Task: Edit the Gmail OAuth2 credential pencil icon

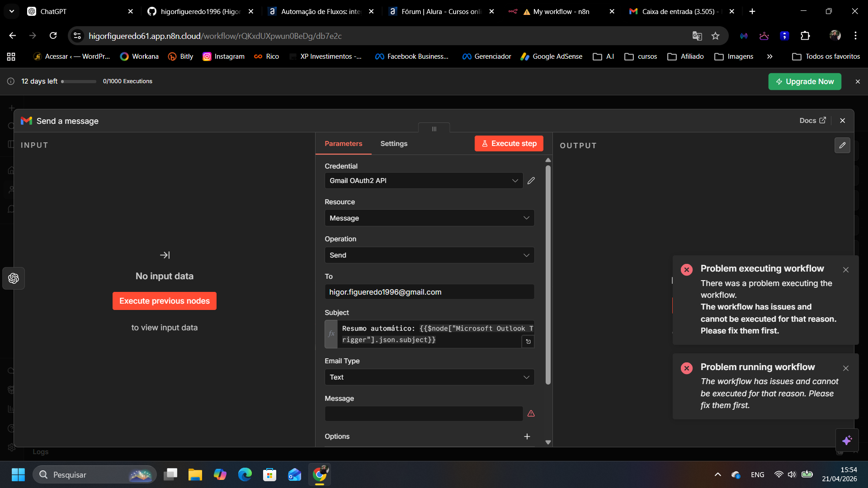Action: pos(531,181)
